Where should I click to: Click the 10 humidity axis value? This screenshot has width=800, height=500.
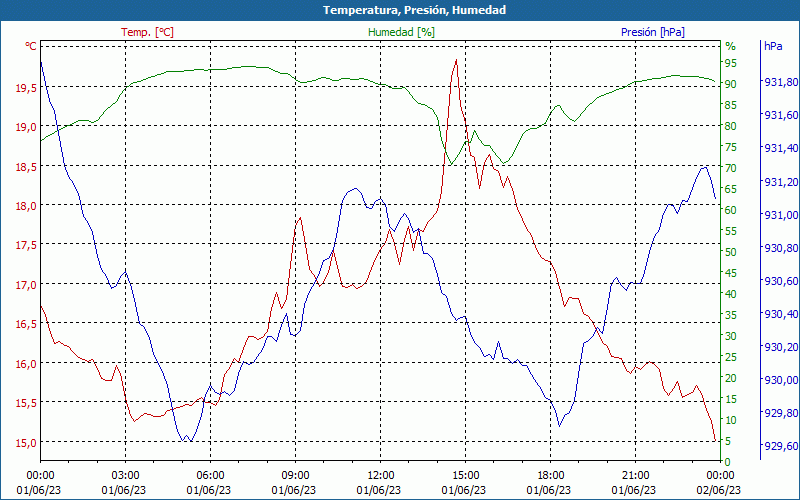pyautogui.click(x=731, y=420)
